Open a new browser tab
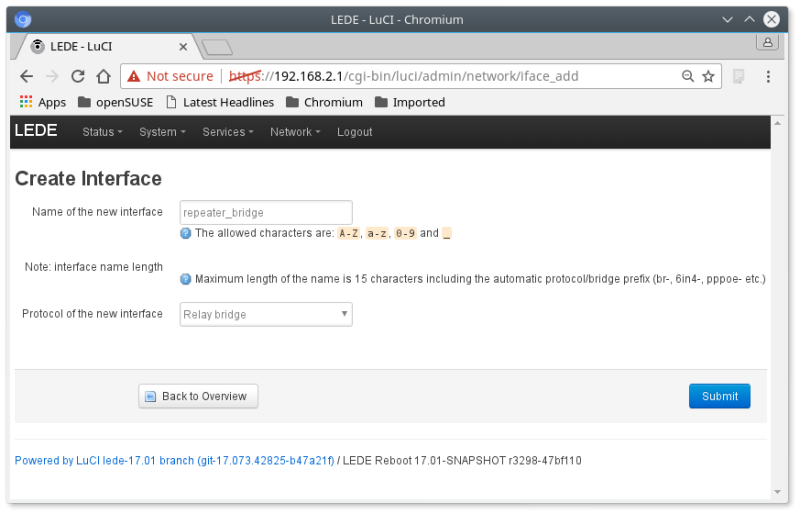Screen dimensions: 800x514 216,47
